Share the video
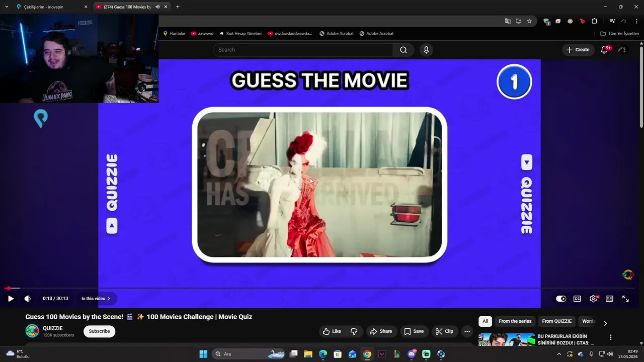 pos(381,331)
